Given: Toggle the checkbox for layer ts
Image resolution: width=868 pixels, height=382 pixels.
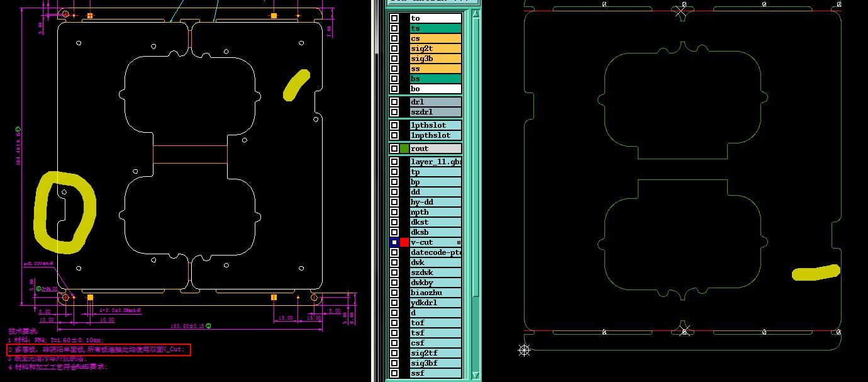Looking at the screenshot, I should point(394,28).
